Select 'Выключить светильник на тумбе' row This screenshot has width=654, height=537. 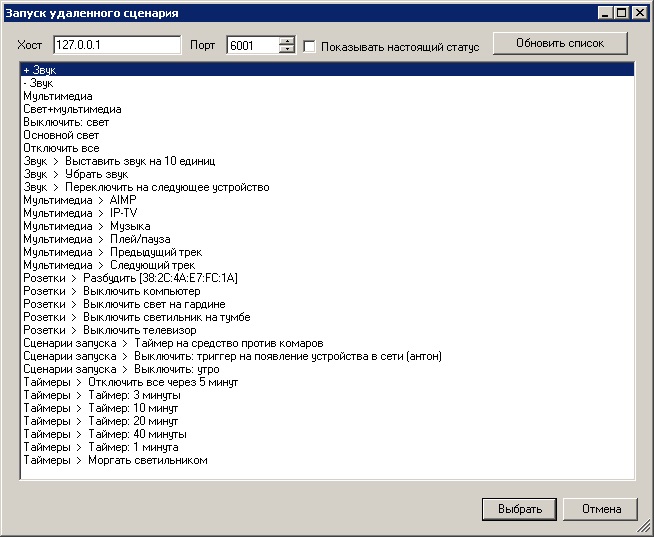(327, 317)
